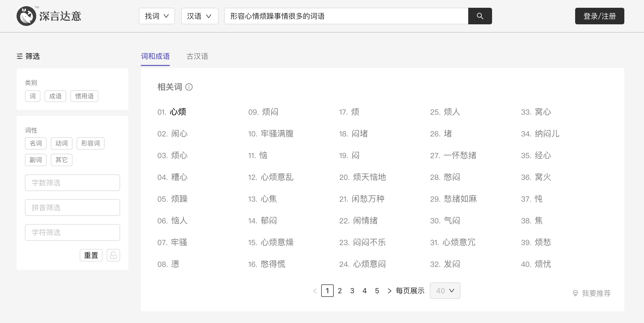Viewport: 644px width, 323px height.
Task: Click the previous page arrow
Action: 315,291
